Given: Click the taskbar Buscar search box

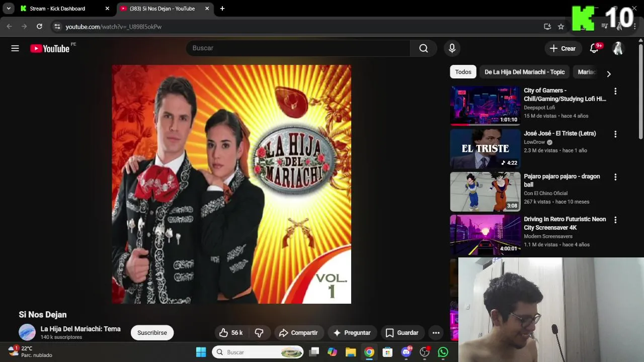Looking at the screenshot, I should coord(258,352).
